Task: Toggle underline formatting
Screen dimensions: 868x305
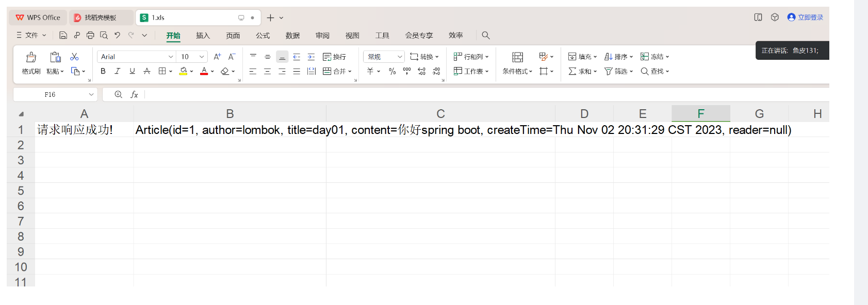Action: coord(132,71)
